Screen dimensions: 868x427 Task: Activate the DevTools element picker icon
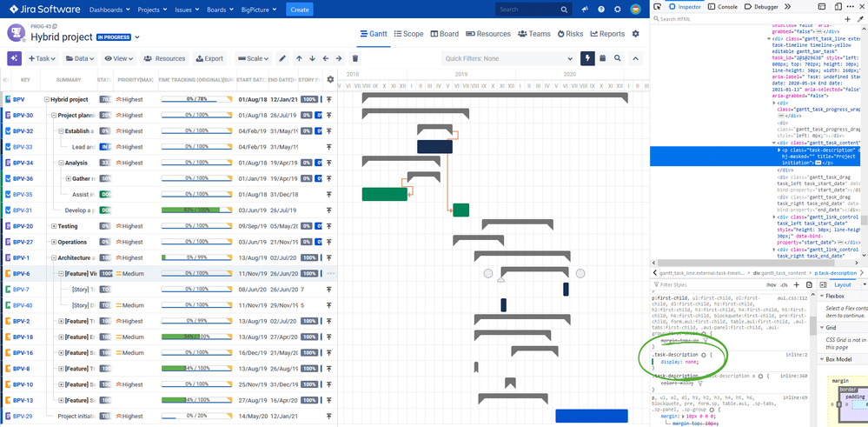(x=657, y=7)
